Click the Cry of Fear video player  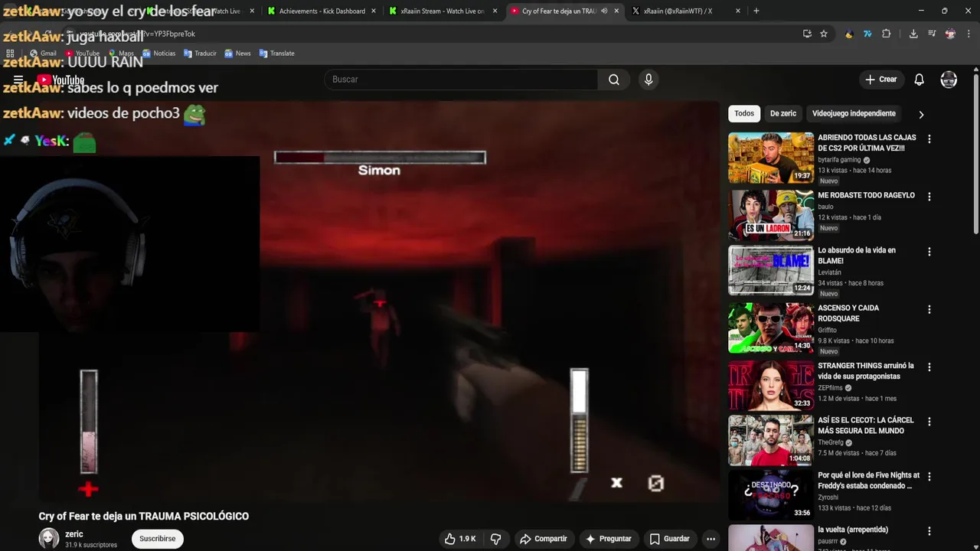click(x=379, y=302)
